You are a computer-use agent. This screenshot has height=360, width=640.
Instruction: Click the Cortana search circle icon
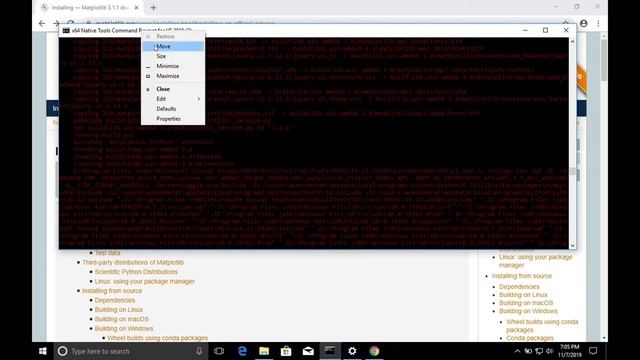[x=62, y=351]
